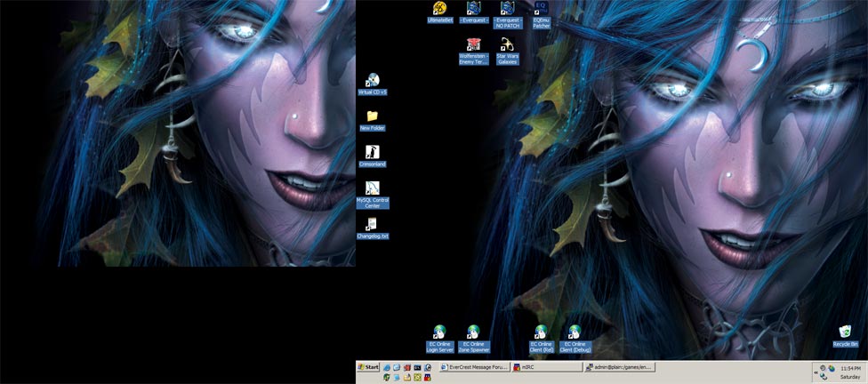Launch mIRC from the Quick Launch bar
The height and width of the screenshot is (384, 868).
click(x=428, y=378)
